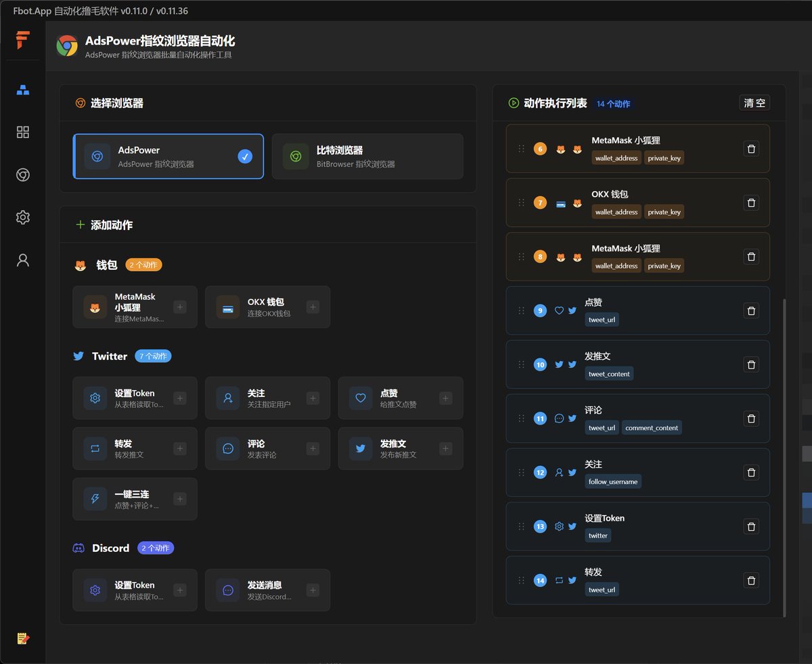Screen dimensions: 812x664
Task: Add the 点赞 like action with plus
Action: click(x=446, y=398)
